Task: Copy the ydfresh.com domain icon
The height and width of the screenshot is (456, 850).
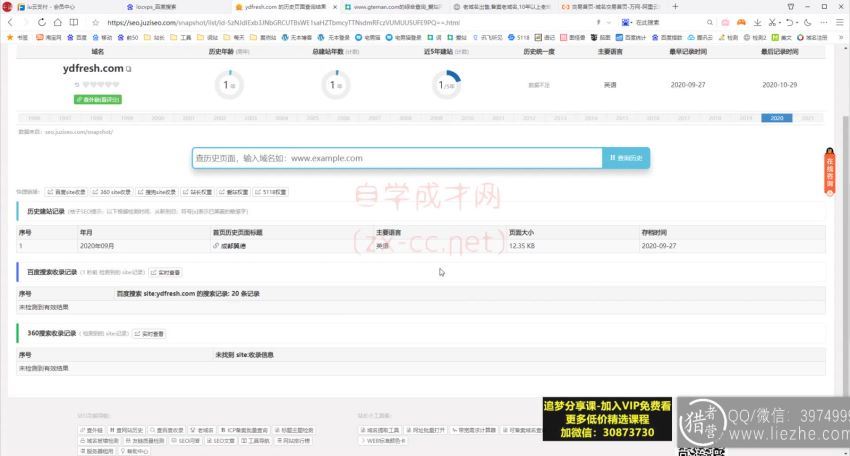Action: [x=128, y=69]
